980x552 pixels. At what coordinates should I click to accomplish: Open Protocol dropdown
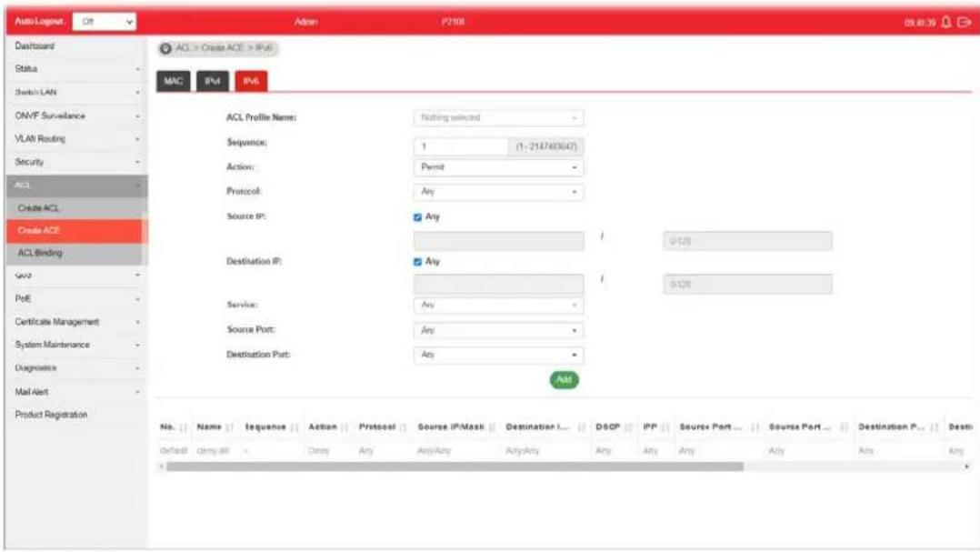[498, 191]
